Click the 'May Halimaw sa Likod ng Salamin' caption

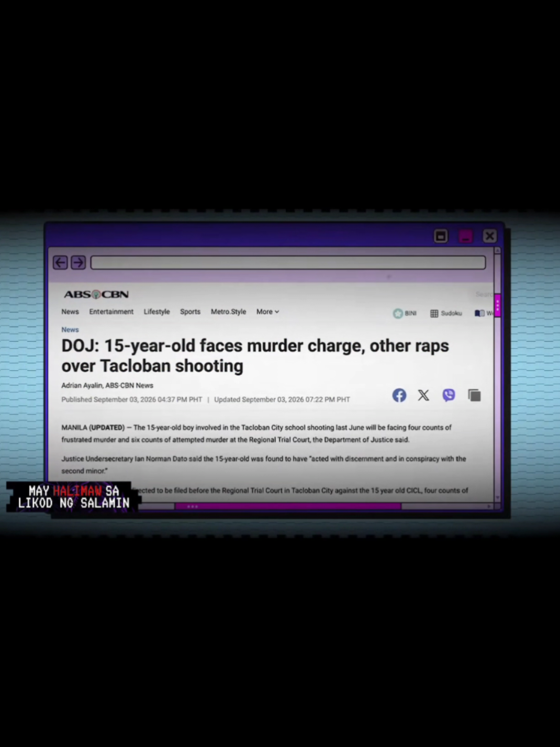(73, 497)
